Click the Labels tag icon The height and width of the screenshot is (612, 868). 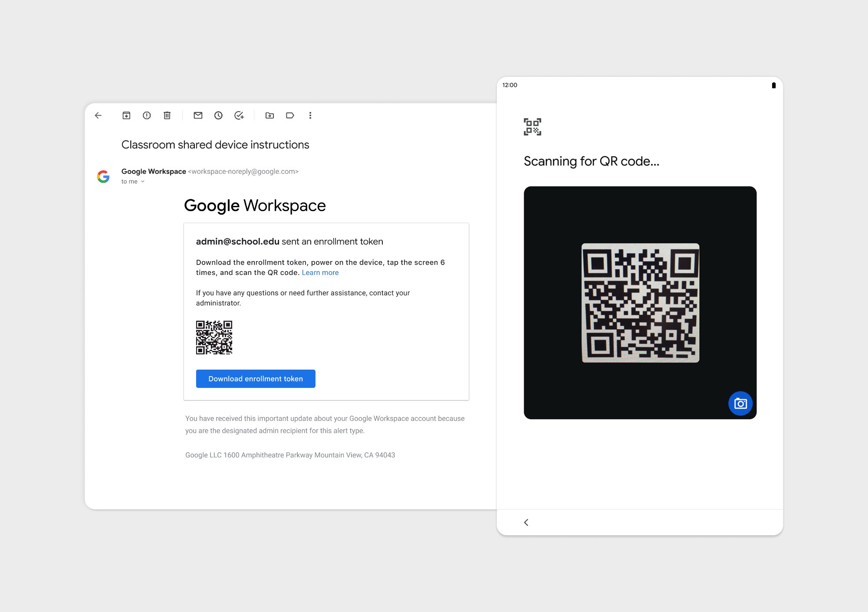coord(290,116)
